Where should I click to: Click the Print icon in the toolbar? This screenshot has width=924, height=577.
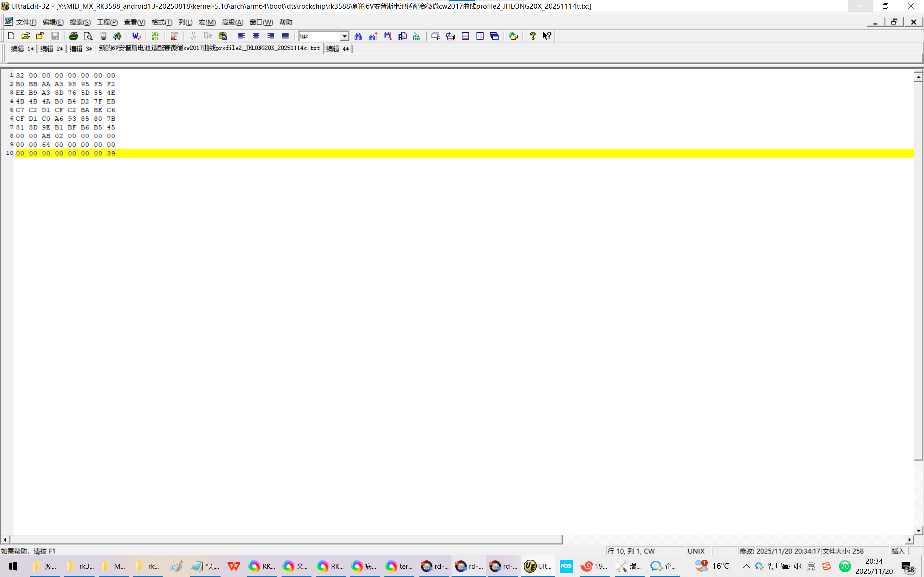point(73,36)
